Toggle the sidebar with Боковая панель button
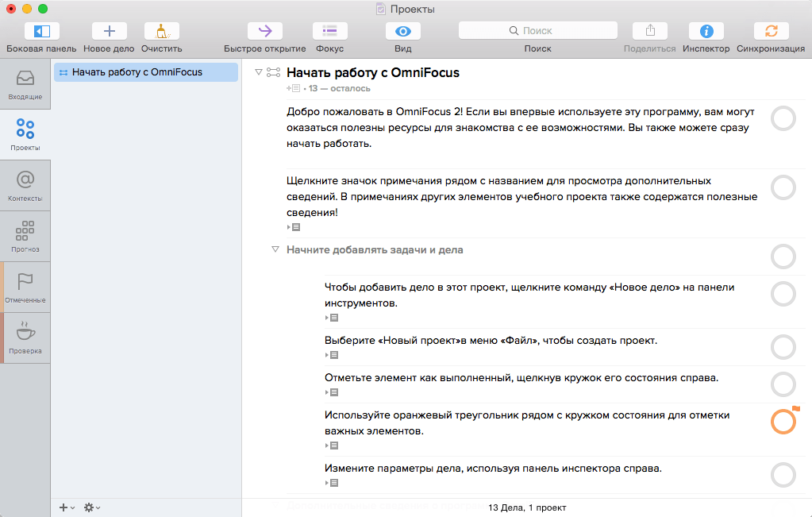The height and width of the screenshot is (517, 812). coord(41,31)
